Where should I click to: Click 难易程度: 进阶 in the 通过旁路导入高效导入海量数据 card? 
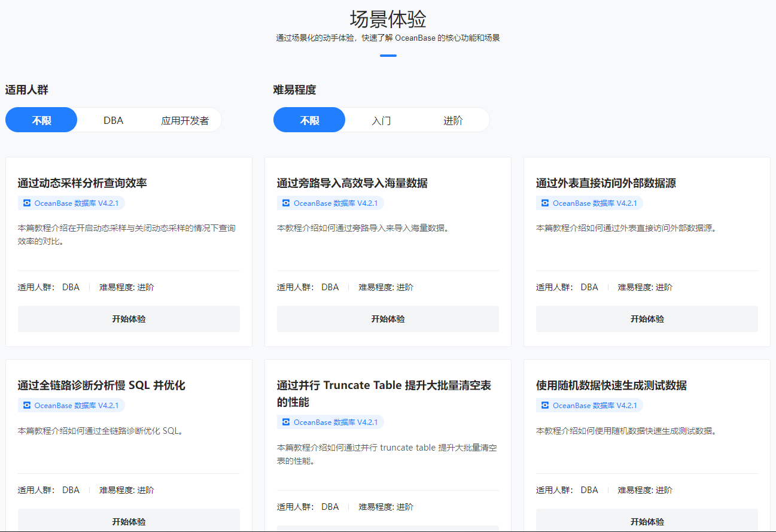click(x=386, y=287)
